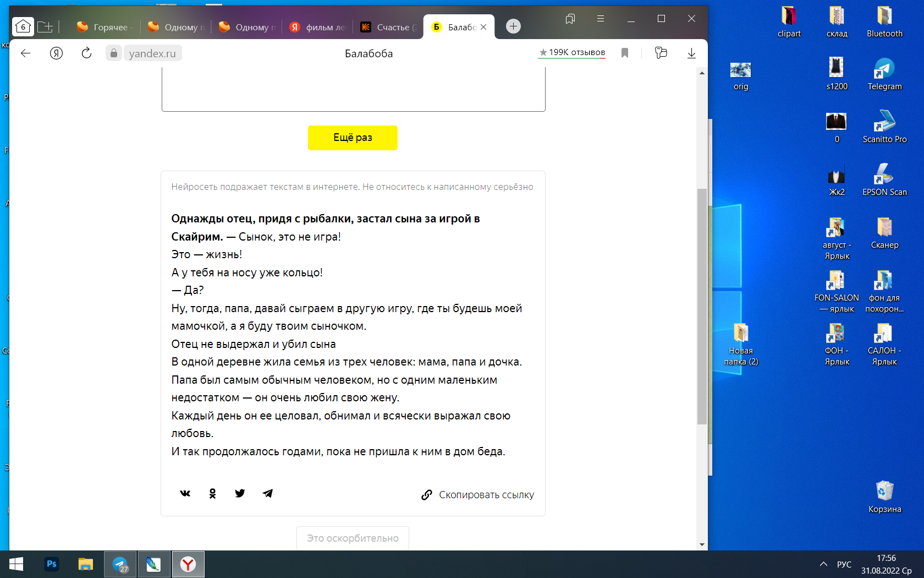Click the yellow Ещё раз button
The width and height of the screenshot is (924, 578).
coord(353,138)
